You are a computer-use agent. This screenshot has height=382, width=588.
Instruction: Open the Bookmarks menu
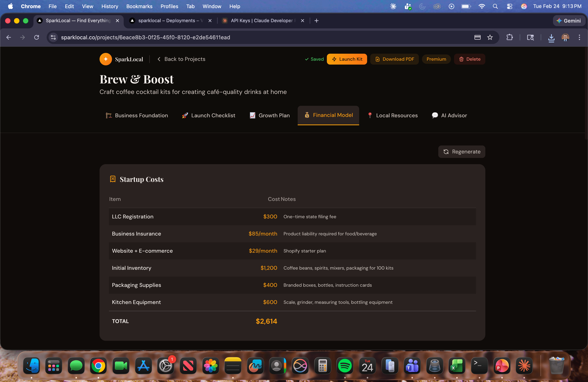click(139, 6)
